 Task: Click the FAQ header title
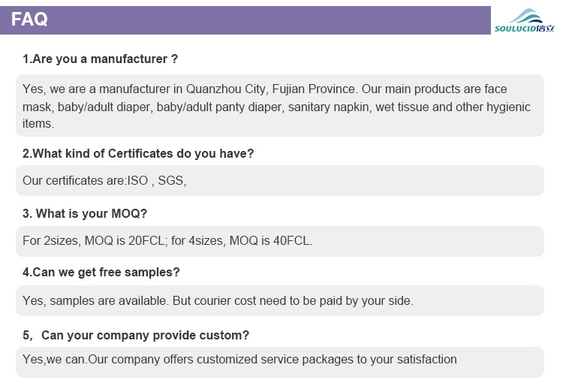pos(29,19)
